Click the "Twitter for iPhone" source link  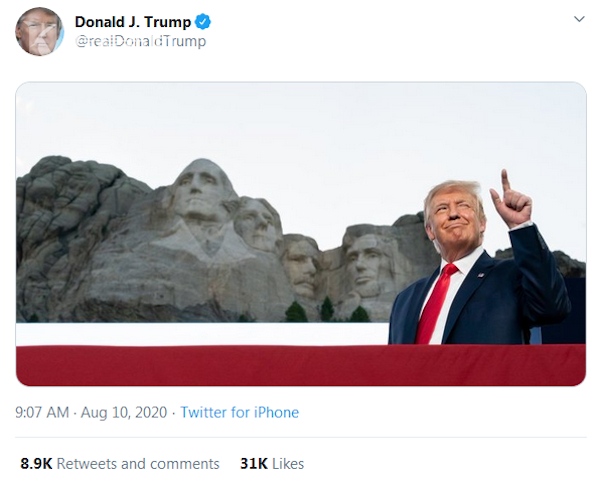[239, 412]
